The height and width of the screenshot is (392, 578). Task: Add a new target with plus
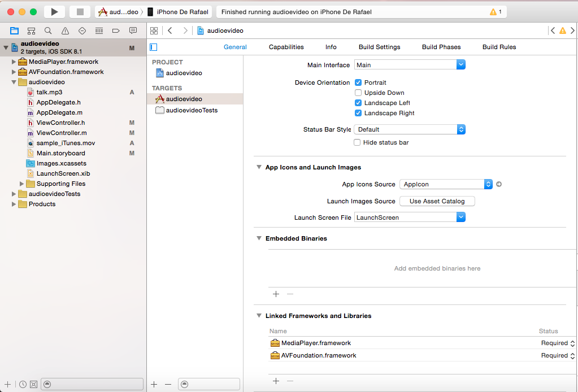click(154, 384)
